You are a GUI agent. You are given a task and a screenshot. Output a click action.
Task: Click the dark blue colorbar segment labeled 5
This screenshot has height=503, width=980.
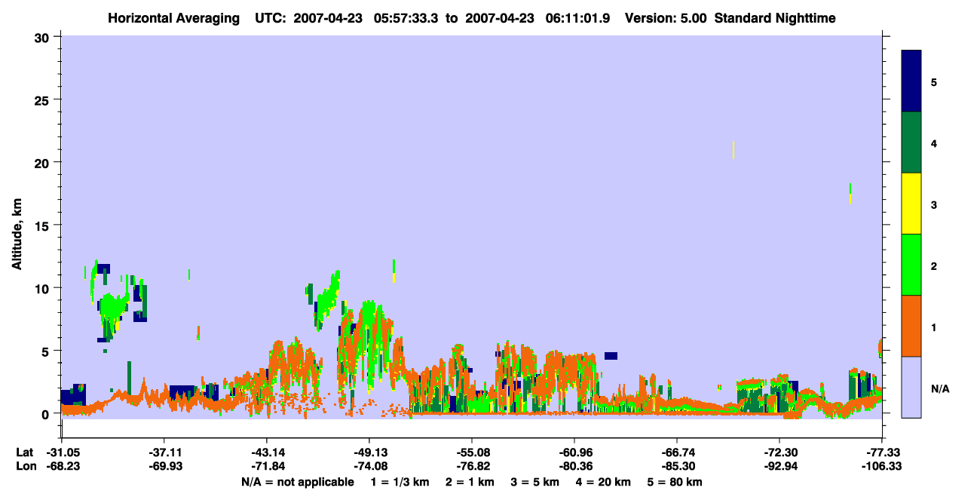pos(911,81)
